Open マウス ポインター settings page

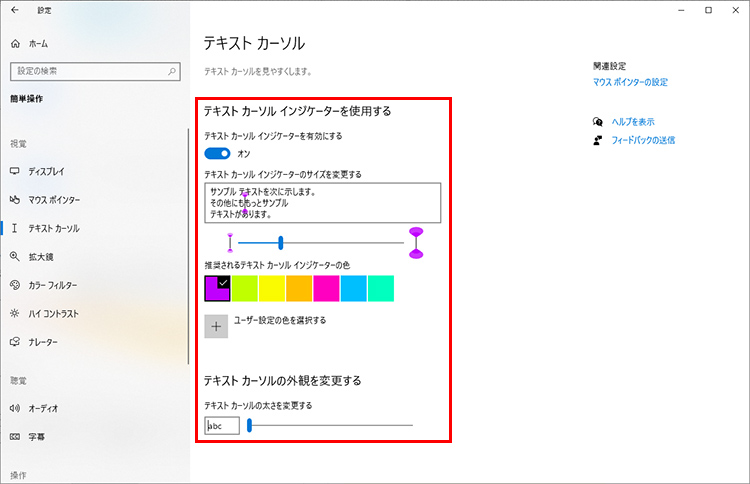(54, 199)
